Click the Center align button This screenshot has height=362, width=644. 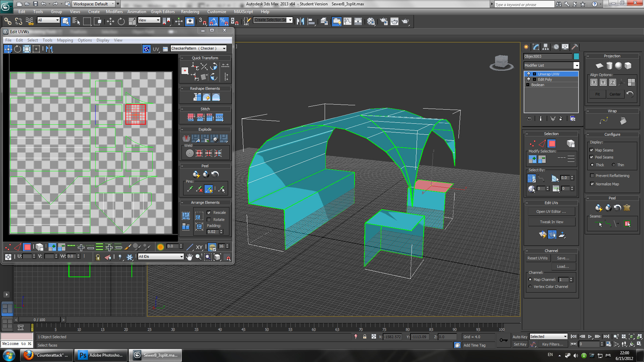(x=615, y=94)
